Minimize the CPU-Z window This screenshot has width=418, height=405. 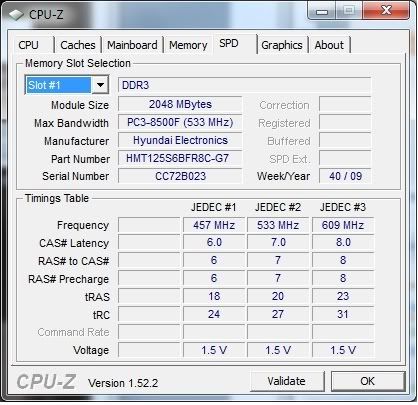pyautogui.click(x=321, y=11)
